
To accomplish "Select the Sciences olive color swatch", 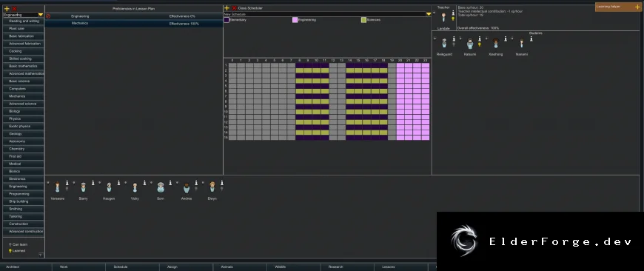I will 363,20.
